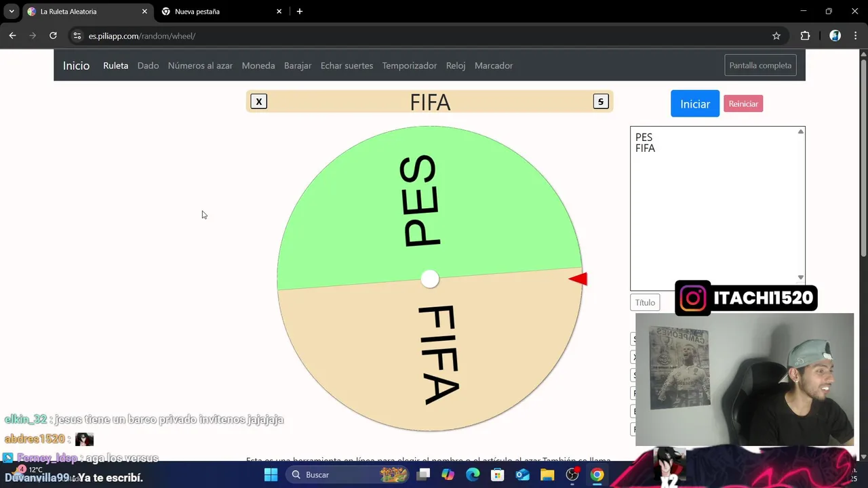Go back to previous page

click(x=13, y=36)
